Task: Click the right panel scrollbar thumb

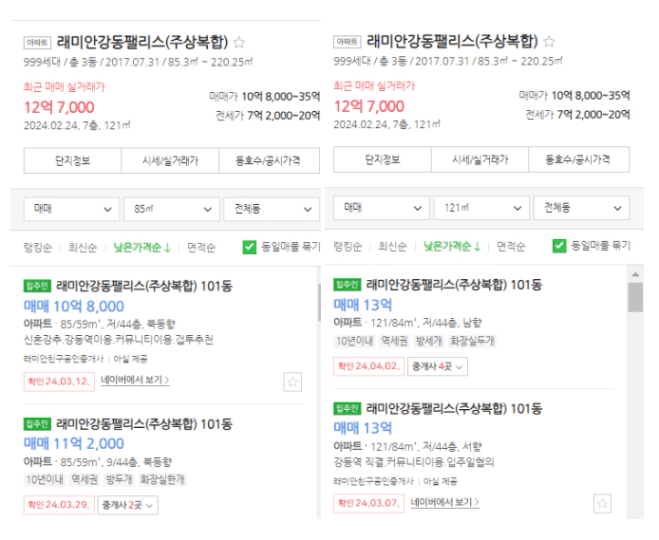Action: tap(635, 297)
